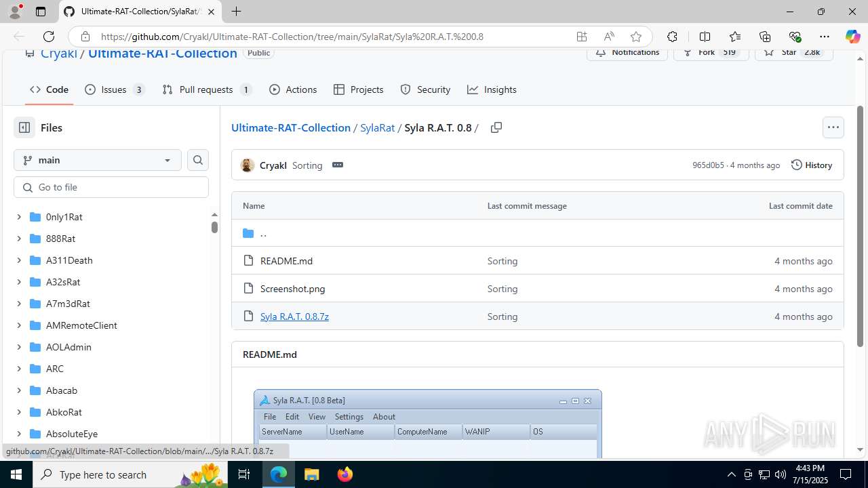Expand the 0nly1Rat folder
The width and height of the screenshot is (868, 488).
(19, 217)
